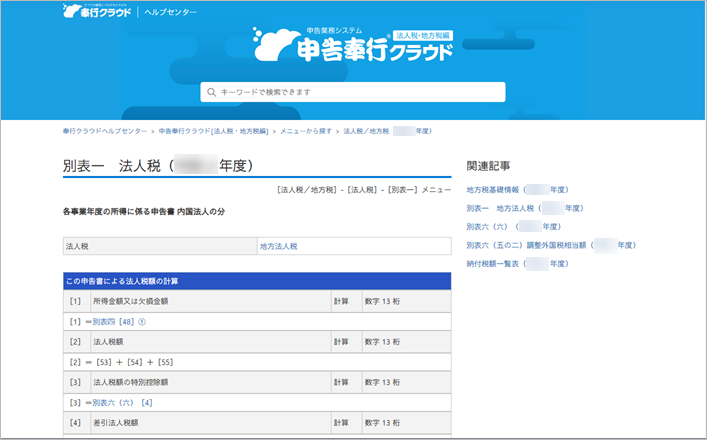Select the 法人税 tab cell
The image size is (707, 440).
point(160,246)
